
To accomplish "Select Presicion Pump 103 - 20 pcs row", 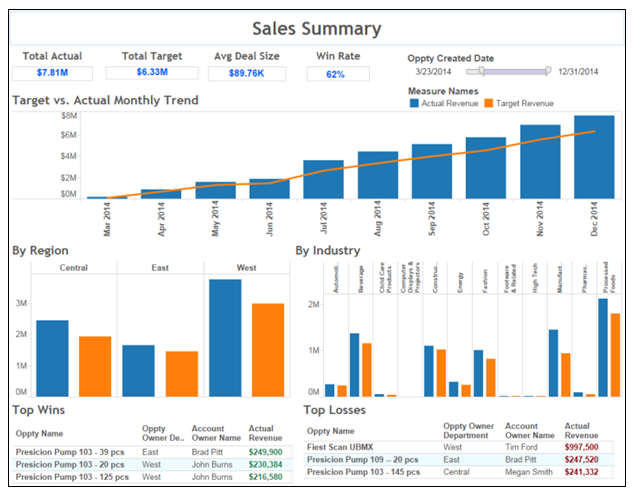I will point(153,465).
